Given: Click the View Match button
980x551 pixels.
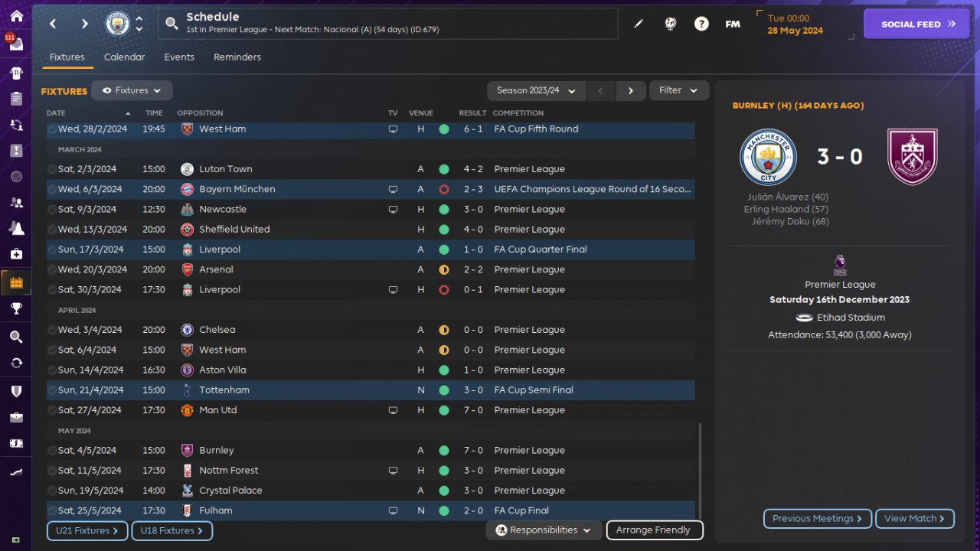Looking at the screenshot, I should click(x=915, y=519).
